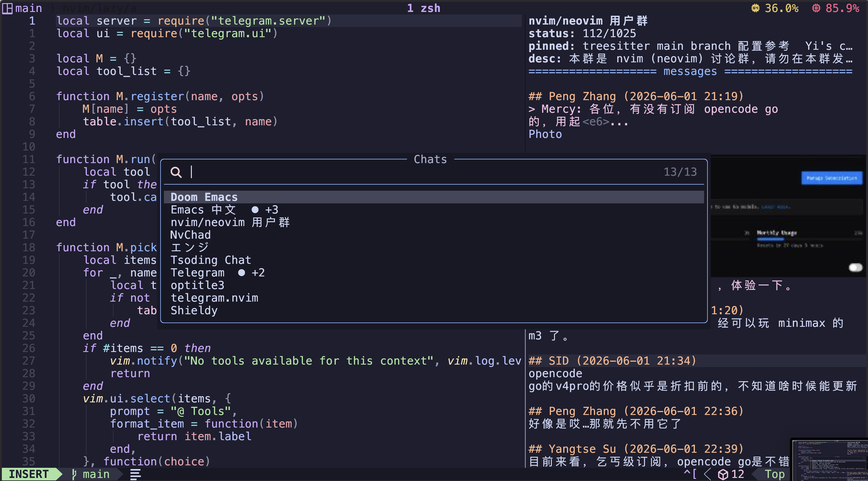The width and height of the screenshot is (868, 481).
Task: Click line number 17 in the gutter
Action: click(29, 235)
